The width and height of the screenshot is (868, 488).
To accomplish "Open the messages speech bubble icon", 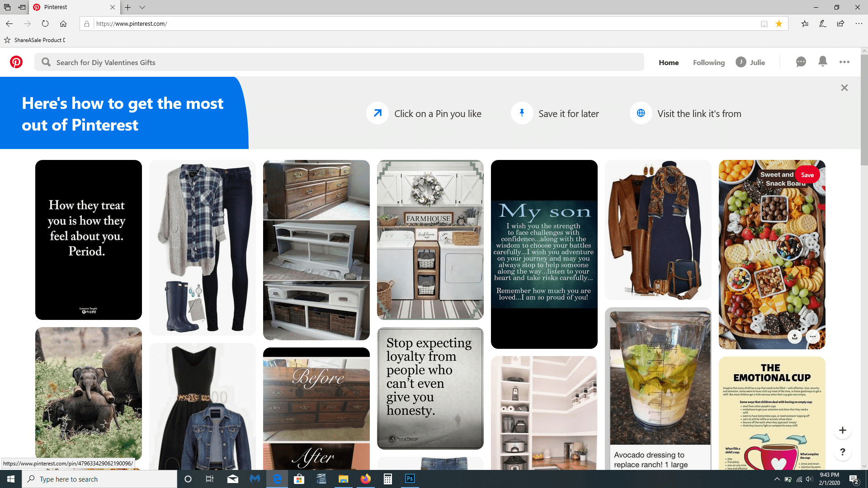I will coord(801,62).
